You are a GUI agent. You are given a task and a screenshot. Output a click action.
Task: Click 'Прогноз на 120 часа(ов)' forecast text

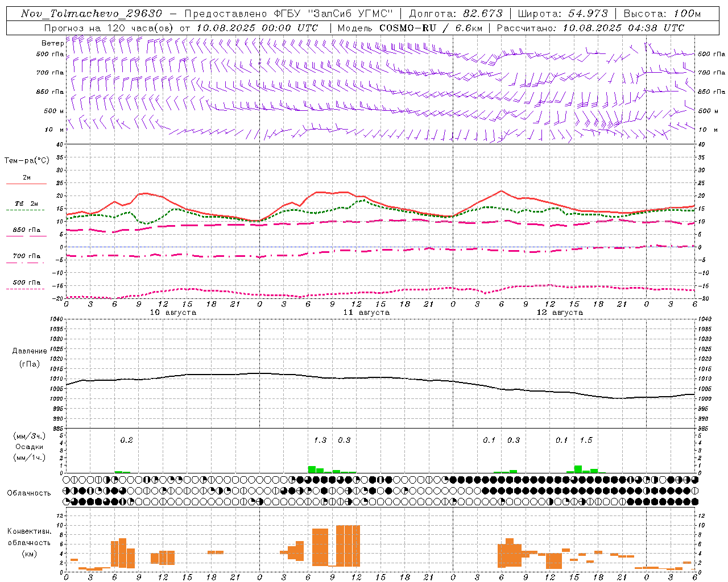click(110, 28)
